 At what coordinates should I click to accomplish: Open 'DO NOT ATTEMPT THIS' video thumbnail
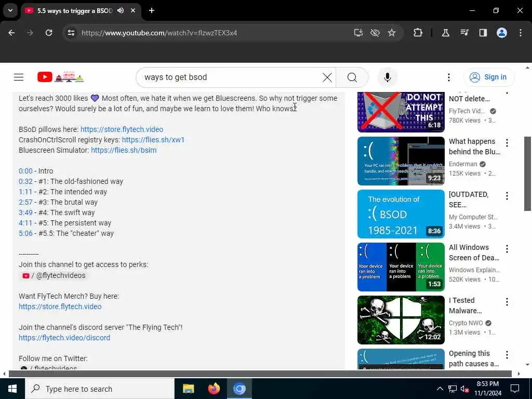tap(401, 112)
